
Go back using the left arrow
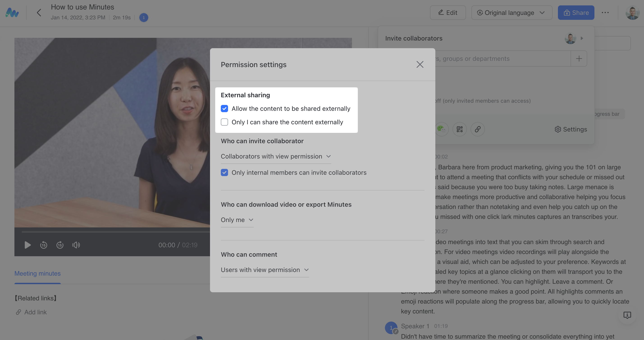click(x=39, y=12)
